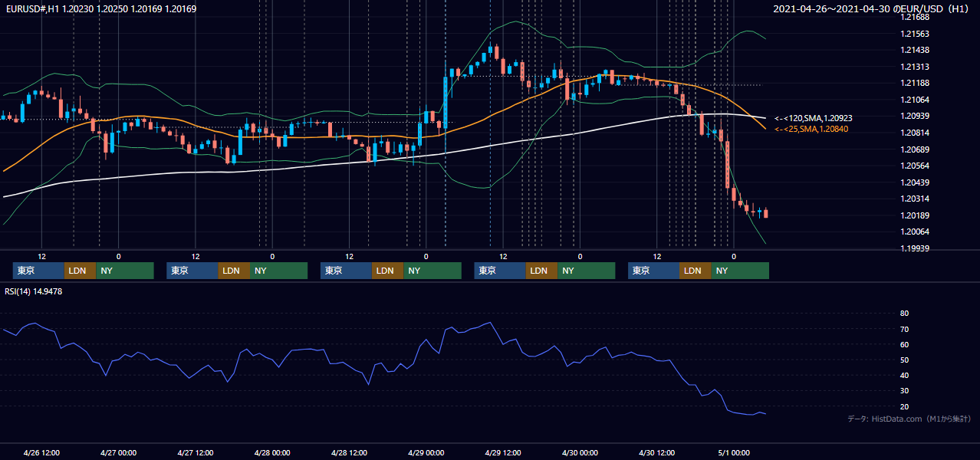Click price axis value 1.20689
Image resolution: width=980 pixels, height=460 pixels.
click(x=915, y=149)
